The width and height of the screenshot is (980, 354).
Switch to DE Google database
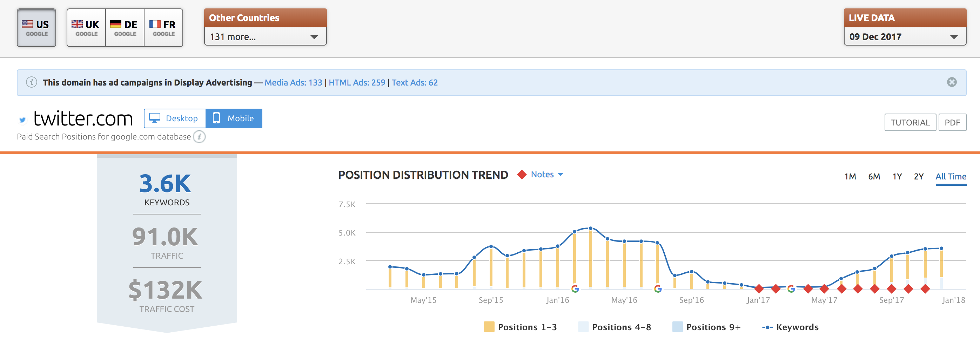125,28
